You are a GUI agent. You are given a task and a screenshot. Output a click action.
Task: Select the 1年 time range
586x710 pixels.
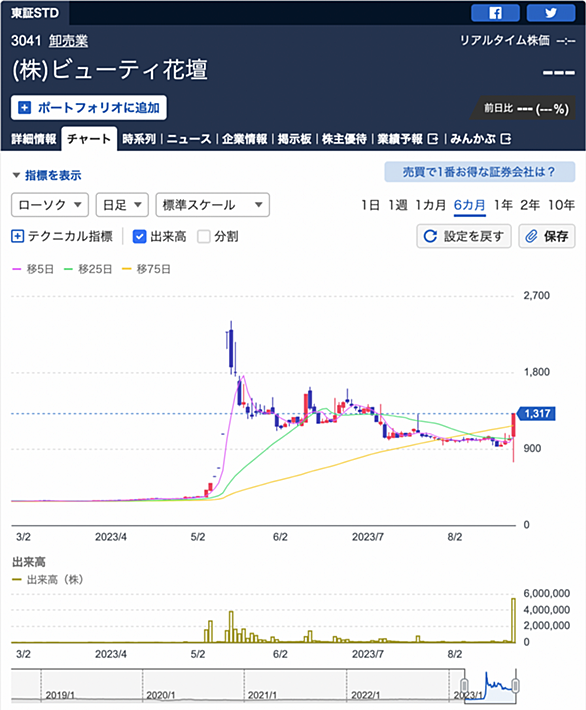point(503,205)
